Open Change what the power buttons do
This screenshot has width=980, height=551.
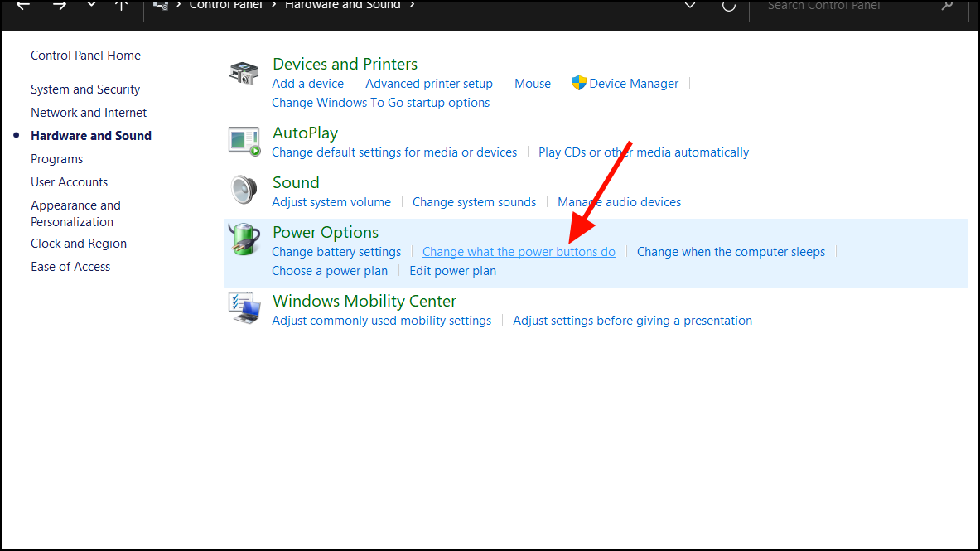pyautogui.click(x=519, y=251)
